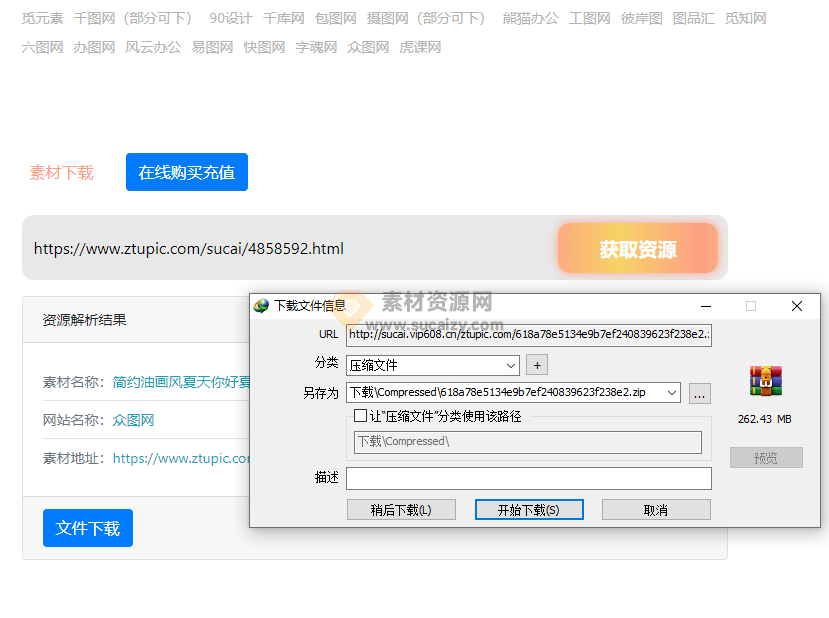Cancel the download with 取消 button
Screen dimensions: 829x618
pyautogui.click(x=656, y=510)
